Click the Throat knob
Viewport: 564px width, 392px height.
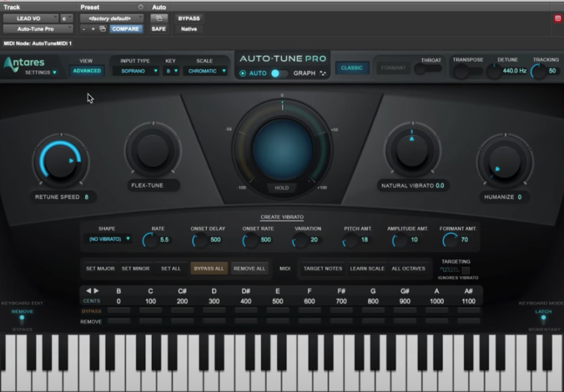click(420, 69)
